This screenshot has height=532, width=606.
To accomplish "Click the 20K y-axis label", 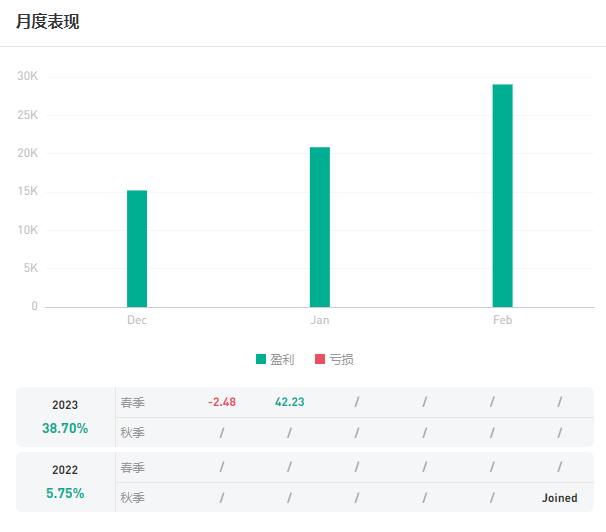I will pyautogui.click(x=27, y=153).
